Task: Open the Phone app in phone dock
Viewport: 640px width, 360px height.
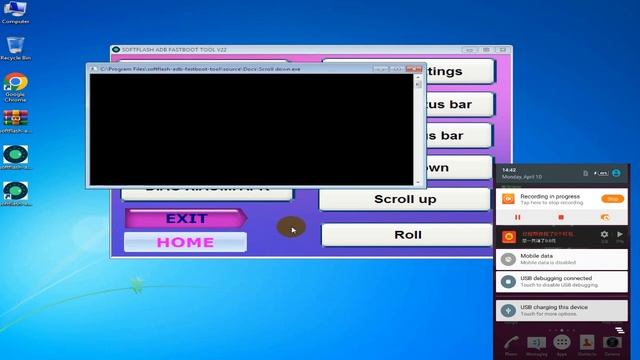Action: pyautogui.click(x=511, y=345)
